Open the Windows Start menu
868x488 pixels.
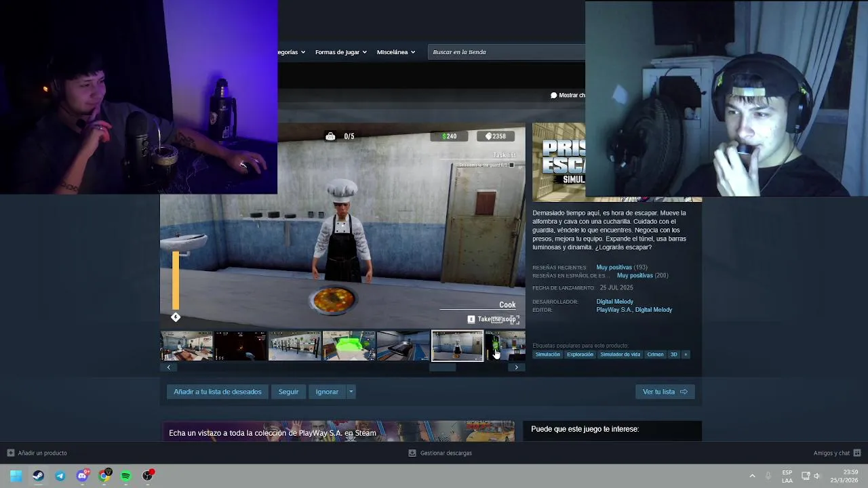(x=16, y=476)
